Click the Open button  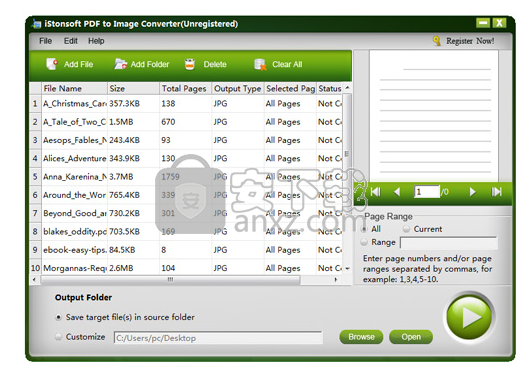[x=411, y=337]
